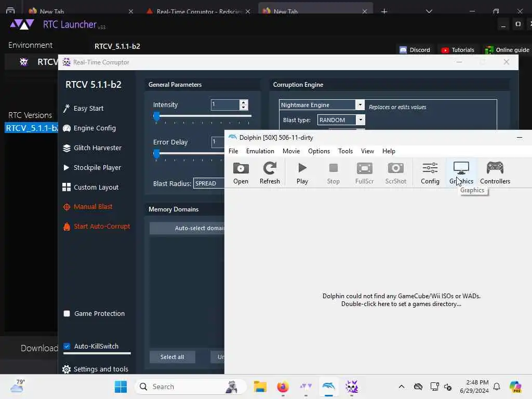This screenshot has width=532, height=399.
Task: Switch to RTC Launcher taskbar icon
Action: click(305, 387)
